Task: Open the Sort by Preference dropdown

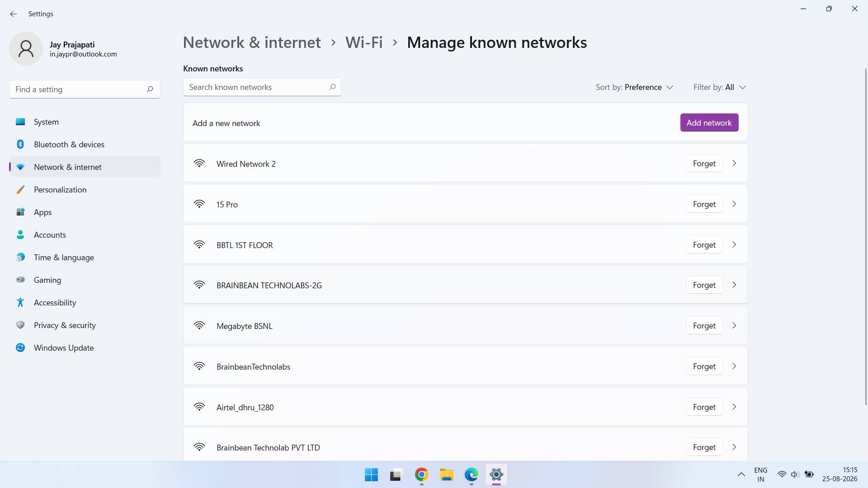Action: [634, 87]
